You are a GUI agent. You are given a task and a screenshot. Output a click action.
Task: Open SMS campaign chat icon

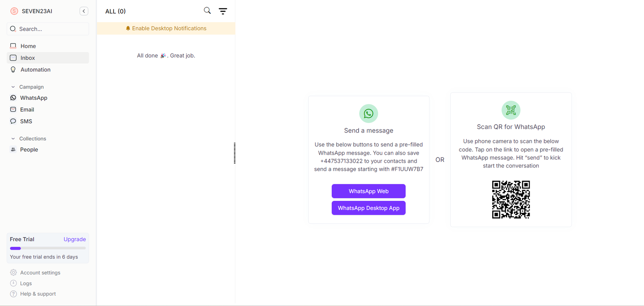pos(13,121)
